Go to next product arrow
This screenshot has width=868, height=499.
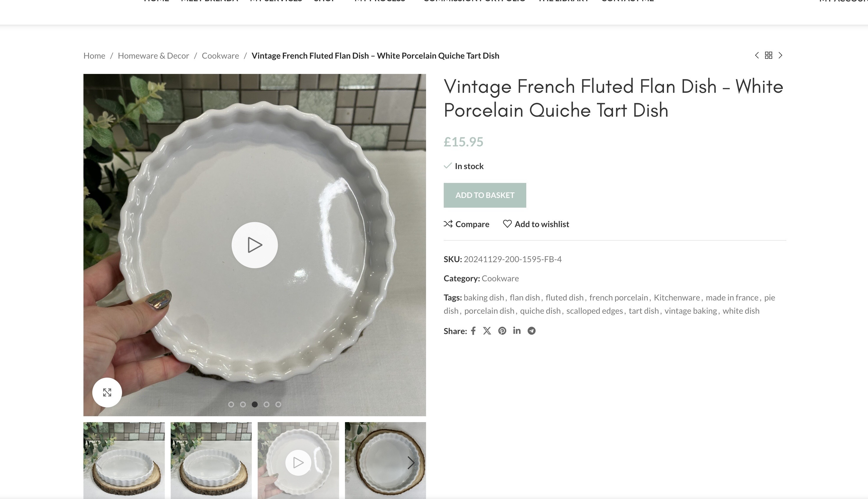[780, 55]
